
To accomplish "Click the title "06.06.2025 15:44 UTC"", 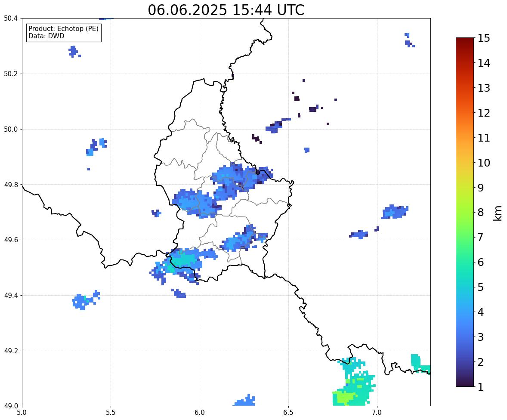I will coord(226,10).
